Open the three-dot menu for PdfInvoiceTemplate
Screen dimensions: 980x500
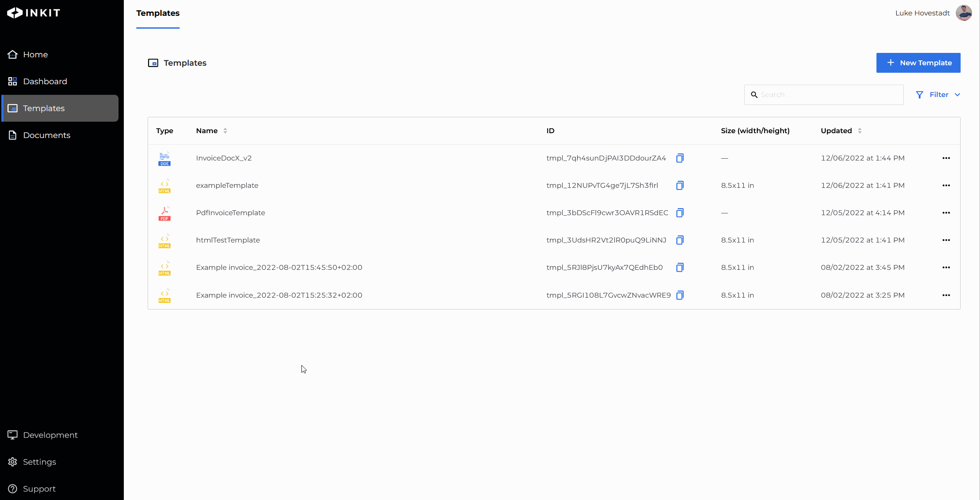pos(946,213)
